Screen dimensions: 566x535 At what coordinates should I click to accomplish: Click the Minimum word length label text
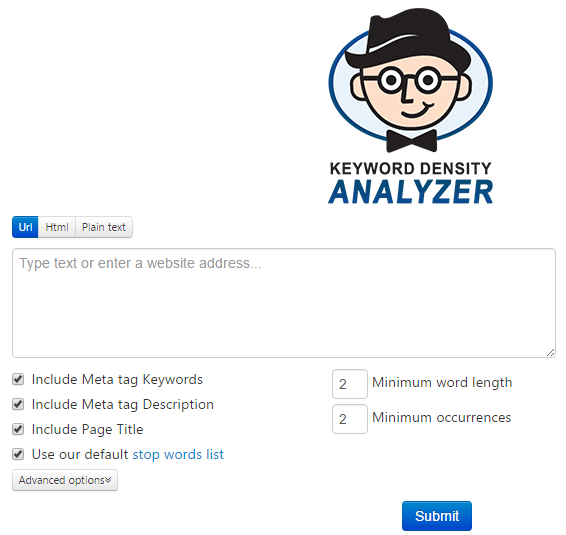442,383
